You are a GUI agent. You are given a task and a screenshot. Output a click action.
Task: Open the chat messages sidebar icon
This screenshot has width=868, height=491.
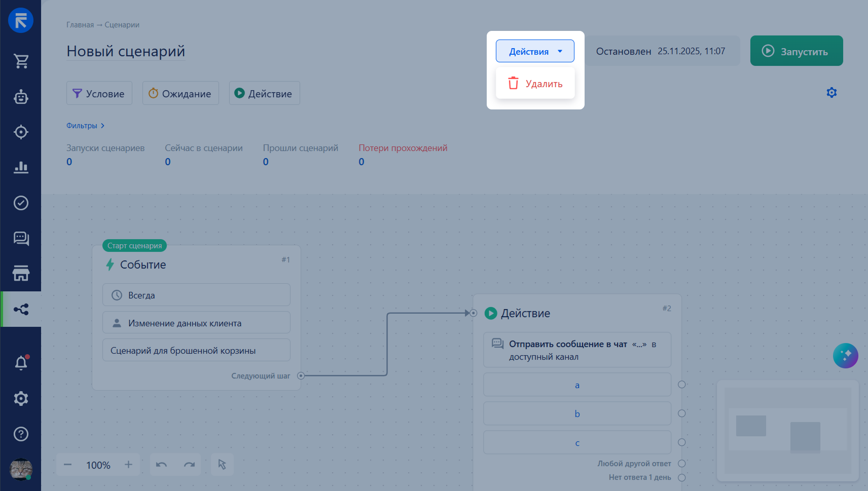[21, 238]
